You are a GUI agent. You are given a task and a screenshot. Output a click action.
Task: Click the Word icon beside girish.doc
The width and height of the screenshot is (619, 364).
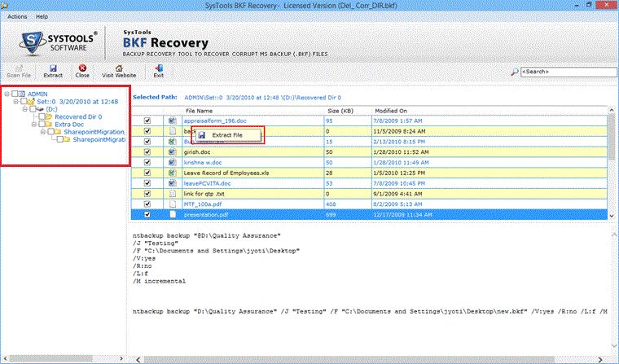click(172, 152)
